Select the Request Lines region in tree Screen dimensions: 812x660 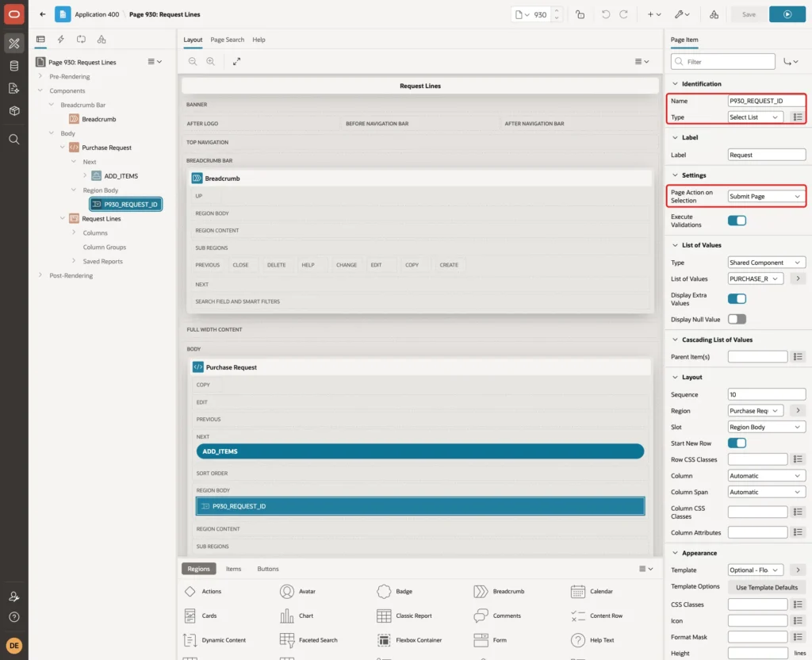pos(101,219)
